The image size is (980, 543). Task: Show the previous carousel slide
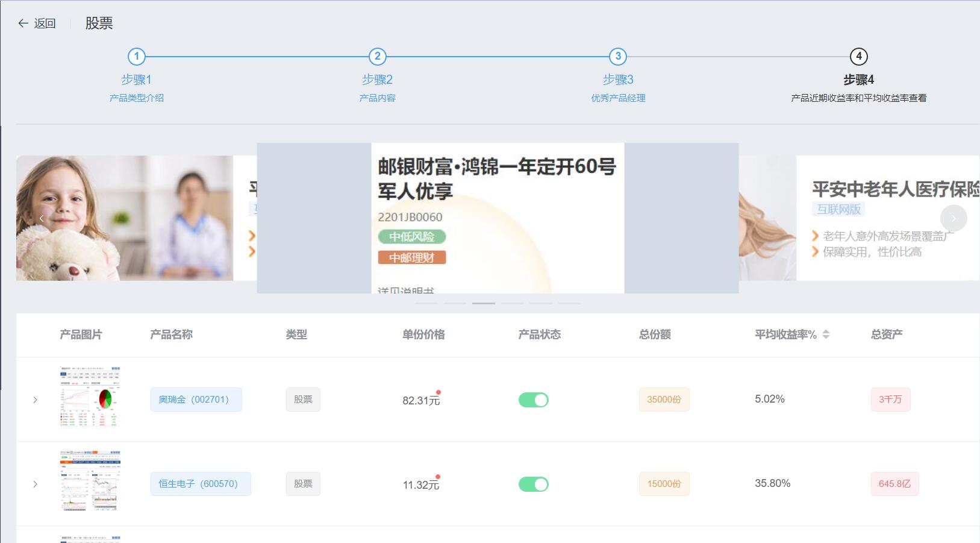click(x=42, y=218)
